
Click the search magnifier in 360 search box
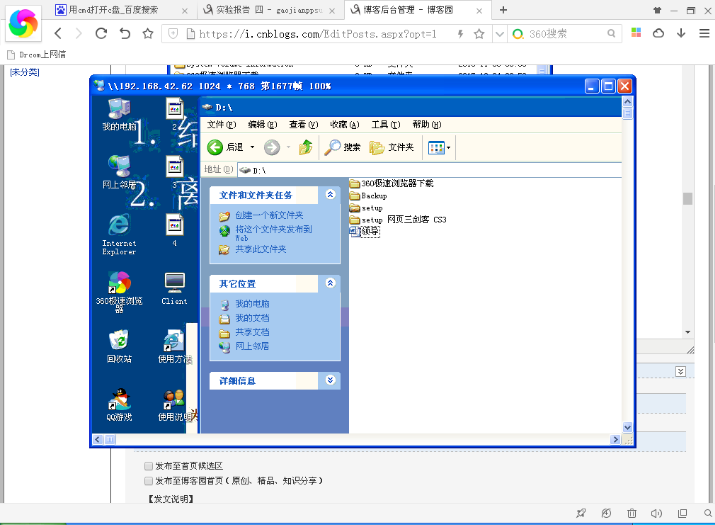tap(611, 33)
